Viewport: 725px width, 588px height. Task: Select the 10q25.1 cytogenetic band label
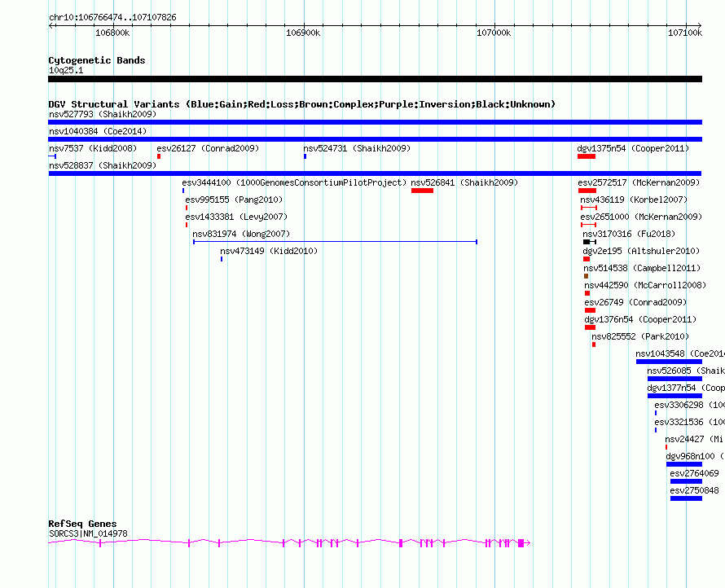[x=66, y=70]
